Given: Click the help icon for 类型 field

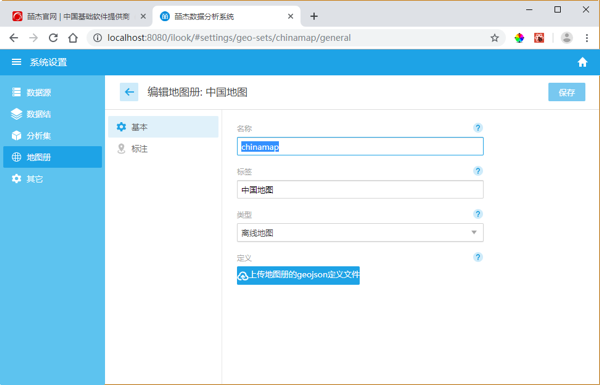Looking at the screenshot, I should pos(478,214).
